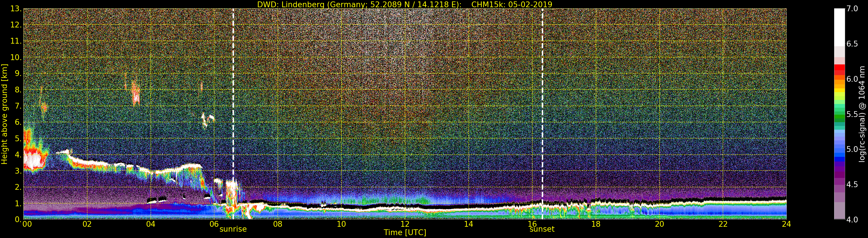
Task: Click the colorbar tick value '6.0'
Action: (x=852, y=79)
